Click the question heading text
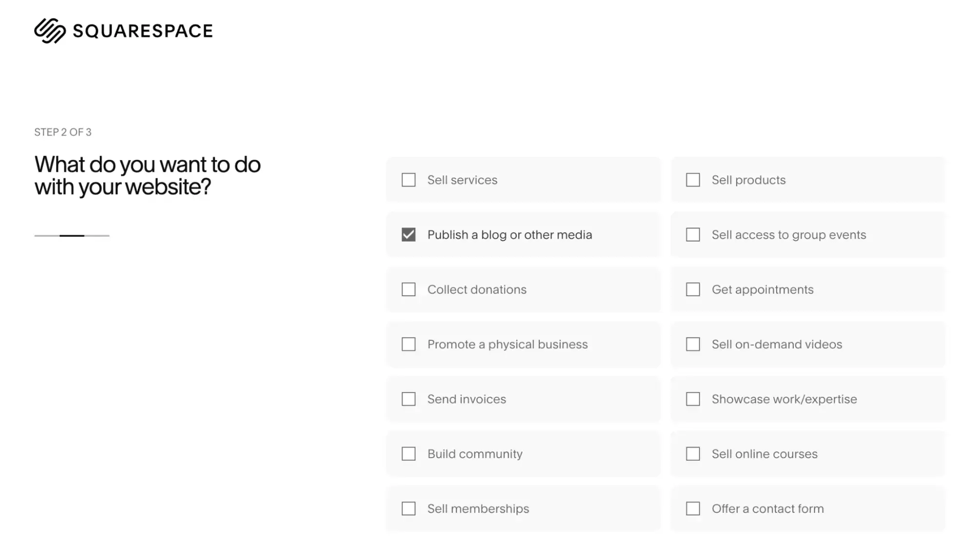 (x=147, y=174)
